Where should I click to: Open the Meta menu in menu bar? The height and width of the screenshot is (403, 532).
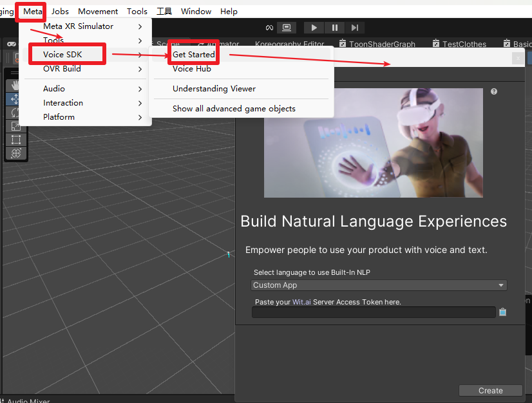click(33, 12)
